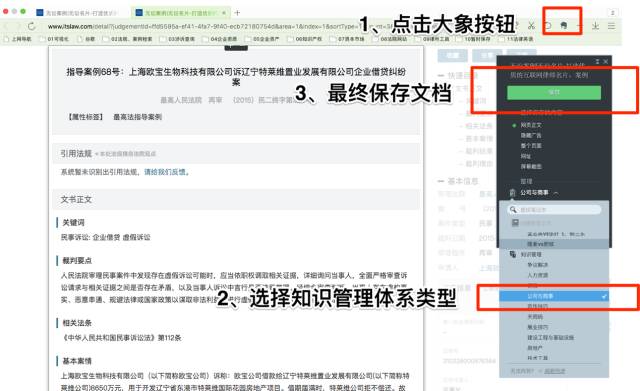
Task: Choose the 房地产 notebook
Action: (x=535, y=348)
